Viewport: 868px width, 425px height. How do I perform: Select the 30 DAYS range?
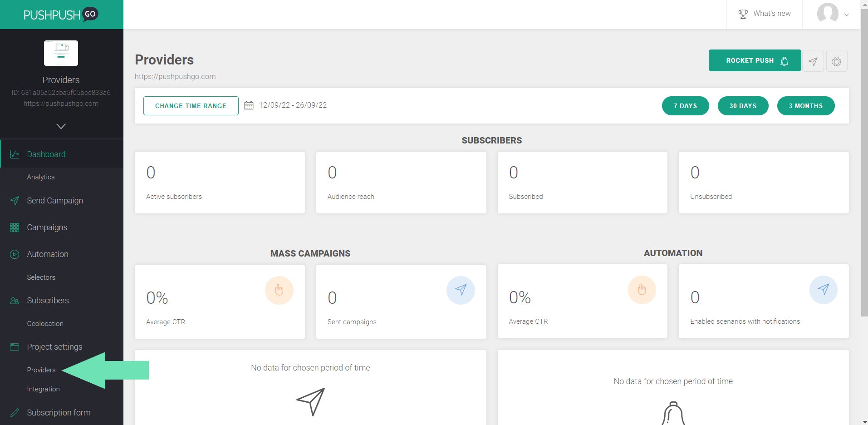(743, 106)
